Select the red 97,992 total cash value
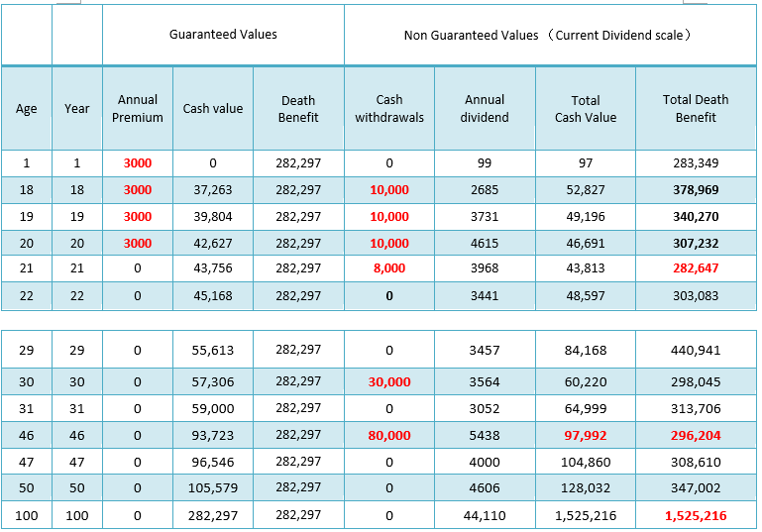 (586, 435)
